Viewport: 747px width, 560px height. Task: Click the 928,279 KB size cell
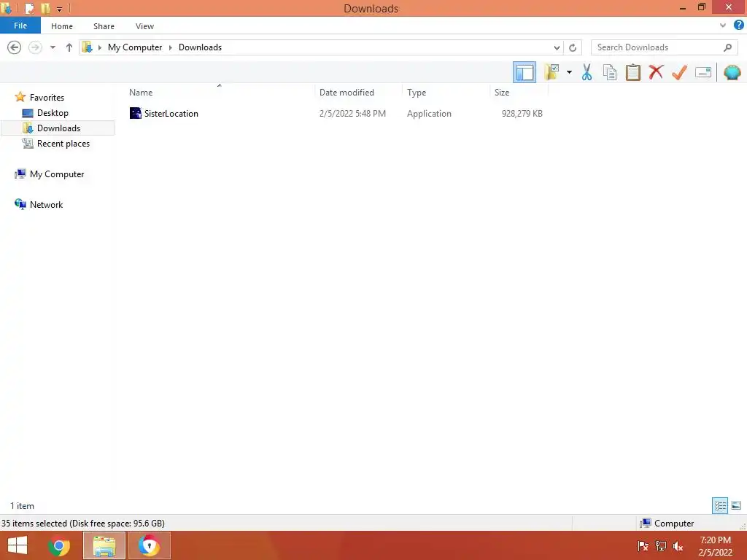tap(522, 113)
